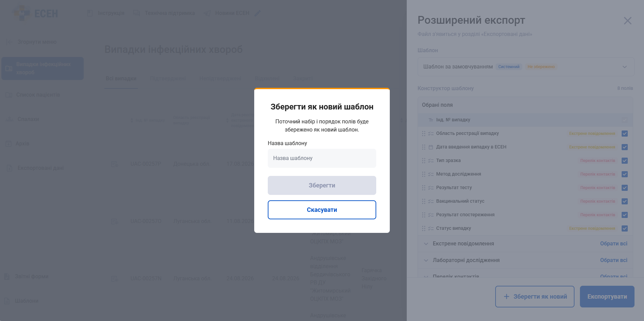Click the Експортувати button
Viewport: 644px width, 321px height.
click(x=607, y=297)
